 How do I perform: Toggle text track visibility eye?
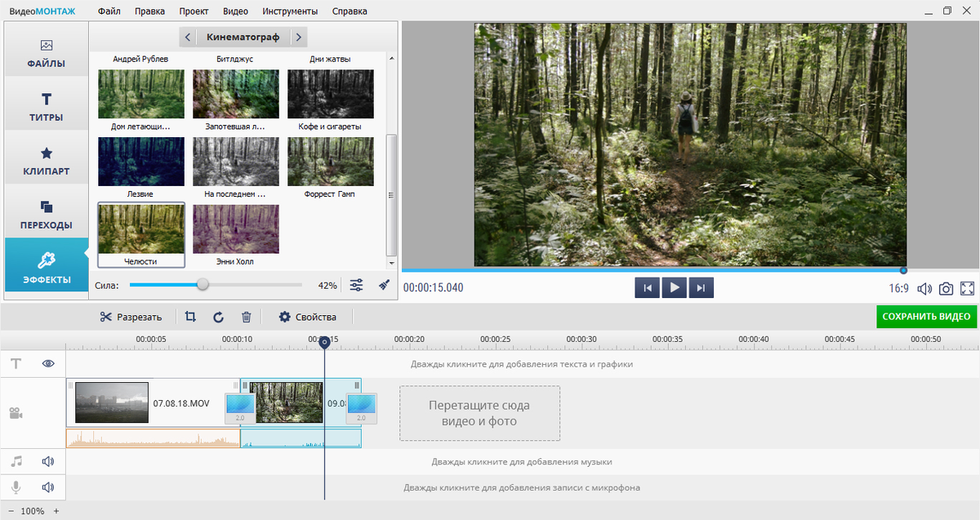click(48, 364)
